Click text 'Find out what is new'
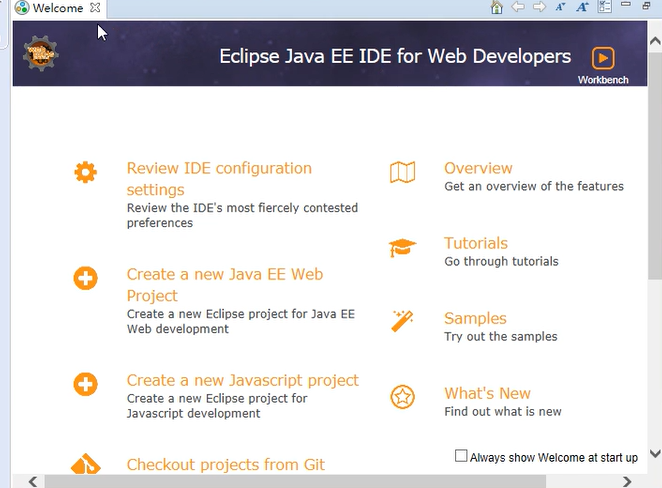This screenshot has width=662, height=488. click(x=503, y=412)
